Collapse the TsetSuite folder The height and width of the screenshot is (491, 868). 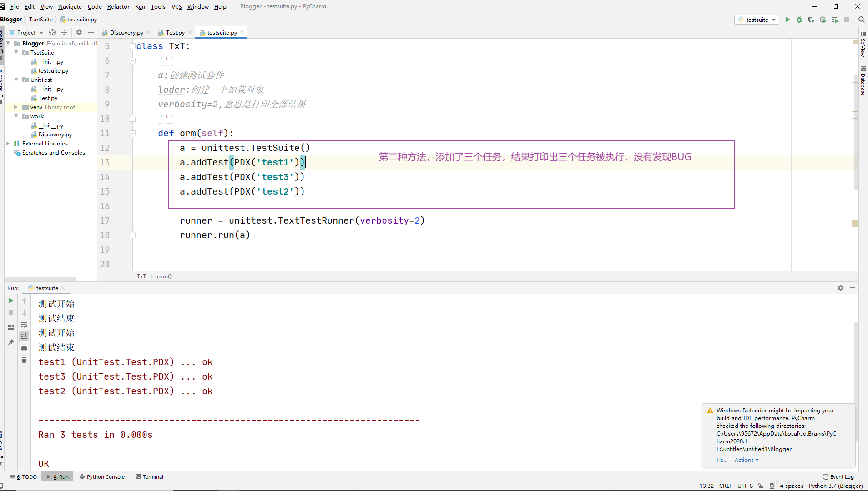click(16, 52)
